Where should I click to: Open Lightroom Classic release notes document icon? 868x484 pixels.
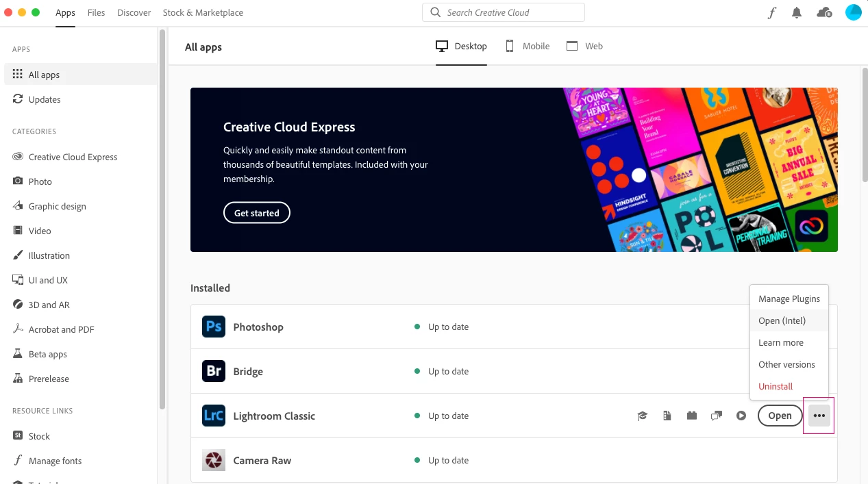pyautogui.click(x=667, y=416)
